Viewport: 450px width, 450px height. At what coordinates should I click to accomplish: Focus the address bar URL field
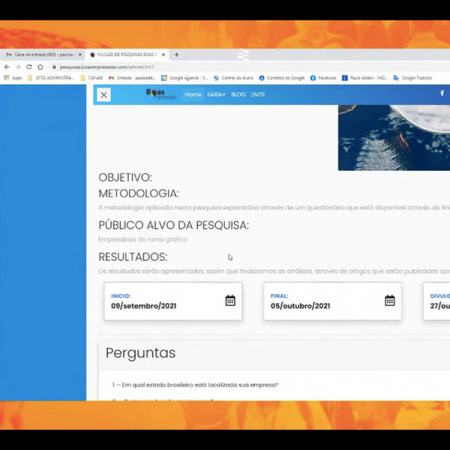coord(107,67)
